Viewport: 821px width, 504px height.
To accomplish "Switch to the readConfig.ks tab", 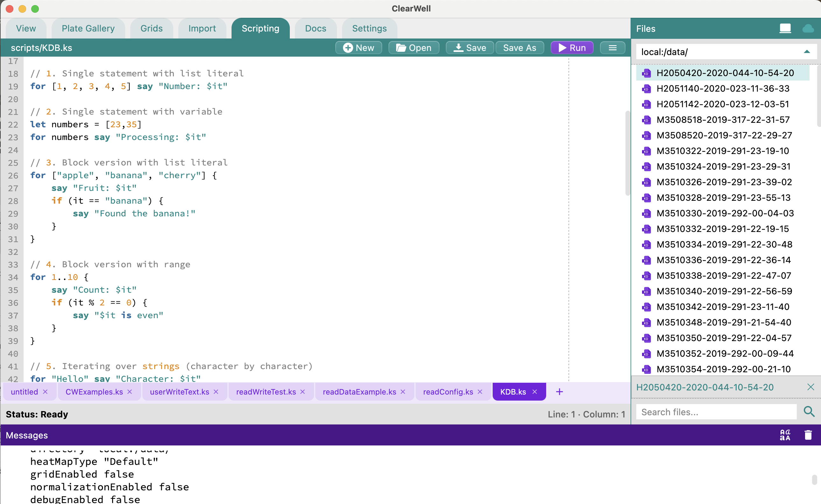I will (448, 392).
